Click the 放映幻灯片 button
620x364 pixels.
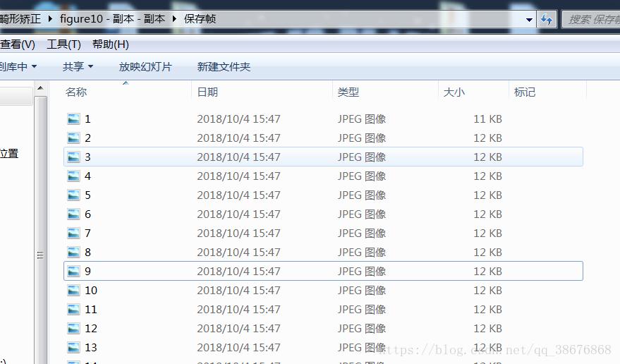(x=145, y=66)
